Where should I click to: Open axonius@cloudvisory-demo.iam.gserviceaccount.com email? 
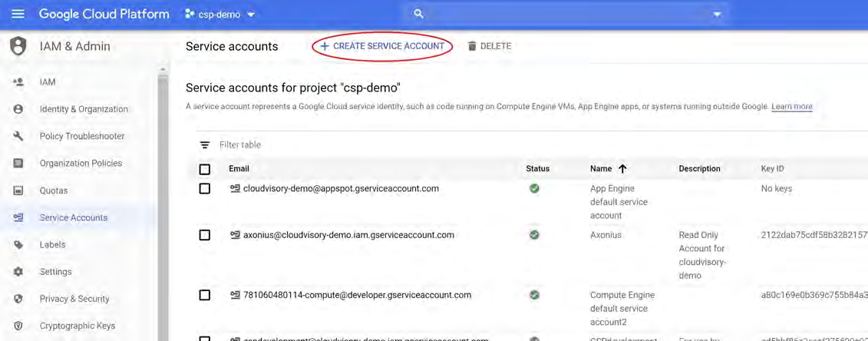pos(348,235)
